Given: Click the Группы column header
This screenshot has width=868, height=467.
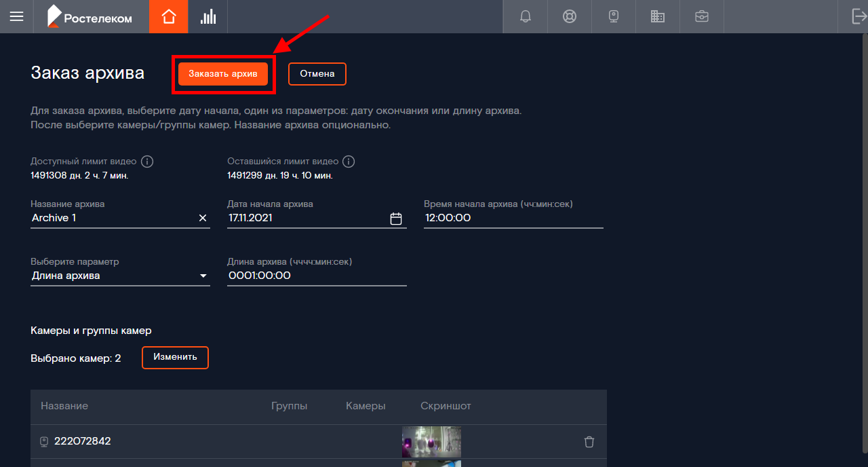Looking at the screenshot, I should coord(290,406).
